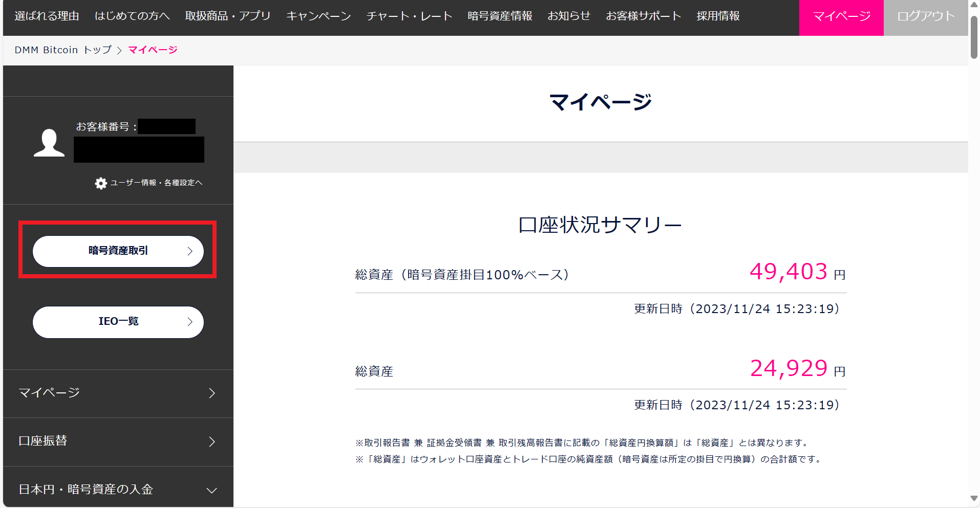Click the ログアウト button
980x508 pixels.
tap(926, 17)
